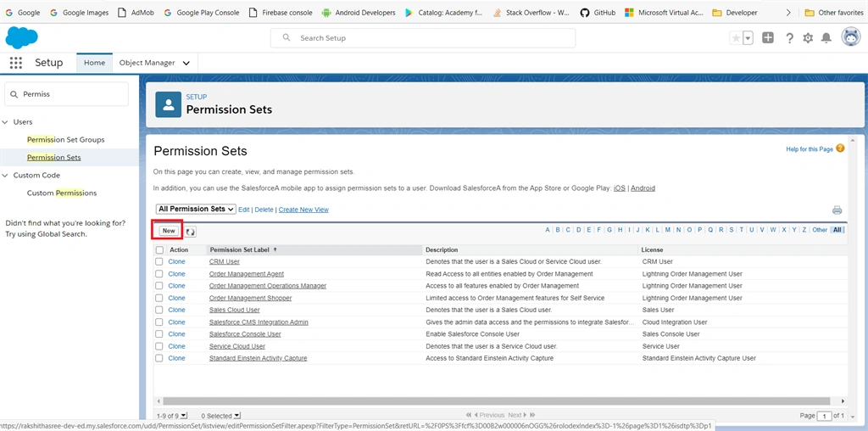Click the Salesforce cloud logo
Screen dimensions: 868x431
point(21,37)
